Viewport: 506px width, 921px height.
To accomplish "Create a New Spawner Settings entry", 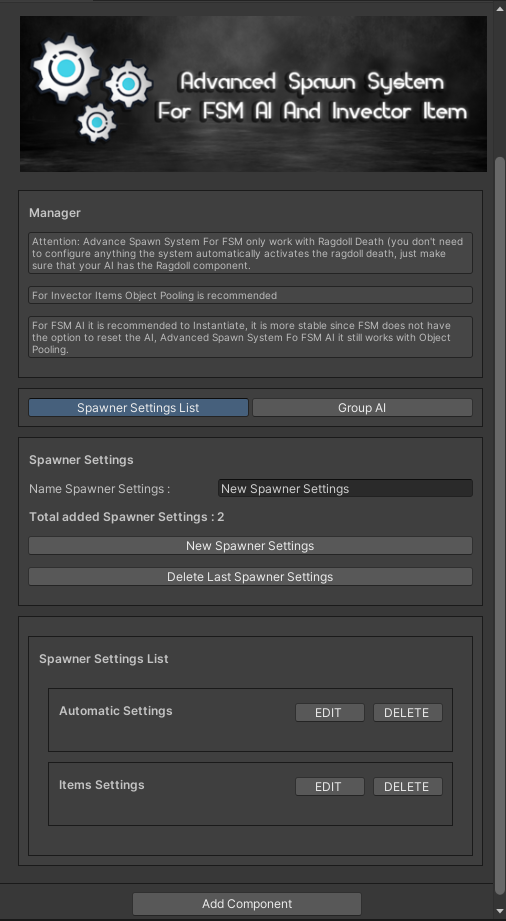I will (x=250, y=546).
